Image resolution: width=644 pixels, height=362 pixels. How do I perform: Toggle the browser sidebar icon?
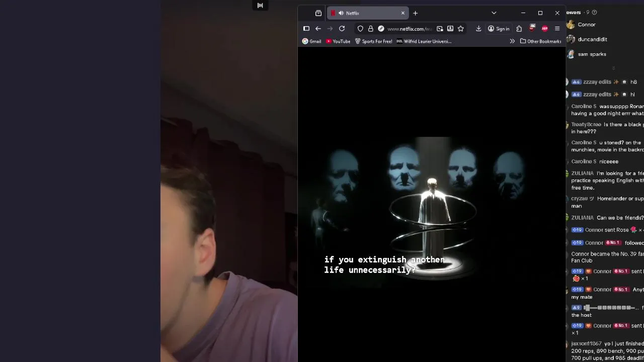point(306,29)
